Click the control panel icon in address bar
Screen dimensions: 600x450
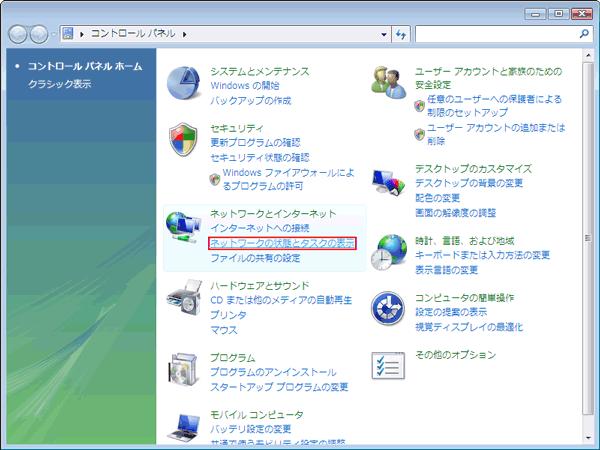[68, 34]
